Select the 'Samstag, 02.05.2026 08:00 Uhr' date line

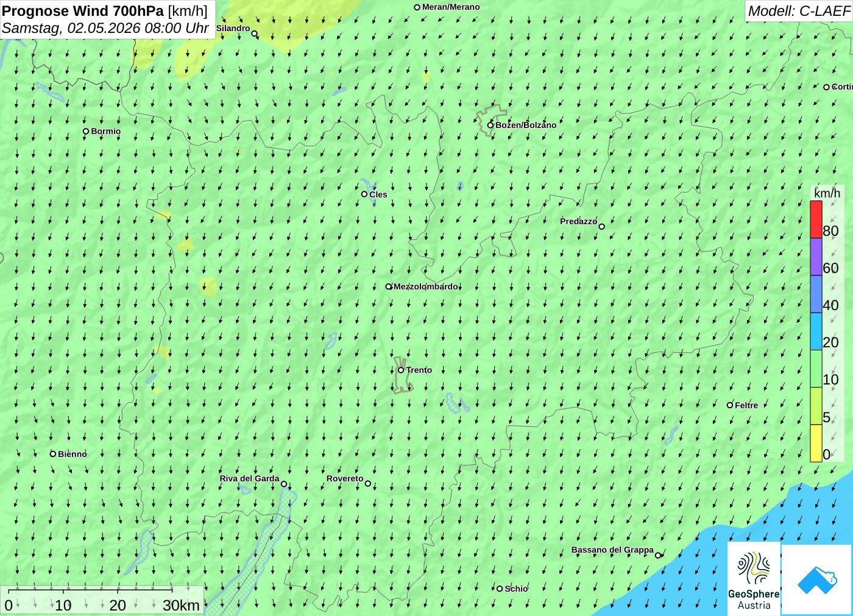[105, 28]
